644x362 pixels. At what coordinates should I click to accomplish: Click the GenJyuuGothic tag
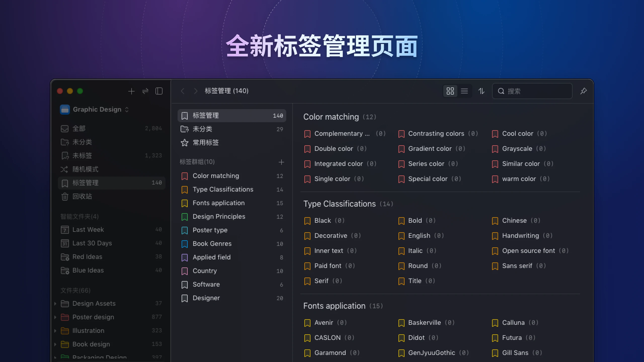[433, 353]
